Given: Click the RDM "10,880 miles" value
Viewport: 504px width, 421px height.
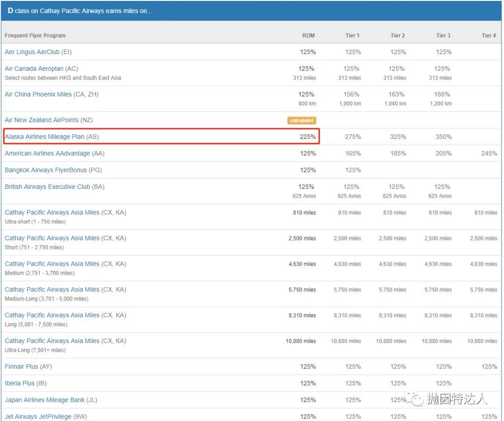Looking at the screenshot, I should coord(301,341).
